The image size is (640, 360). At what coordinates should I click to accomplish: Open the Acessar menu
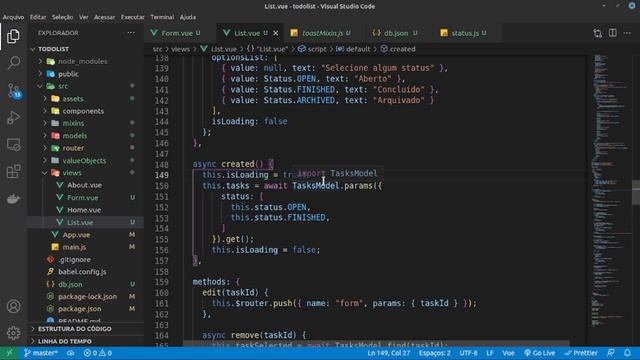click(104, 17)
